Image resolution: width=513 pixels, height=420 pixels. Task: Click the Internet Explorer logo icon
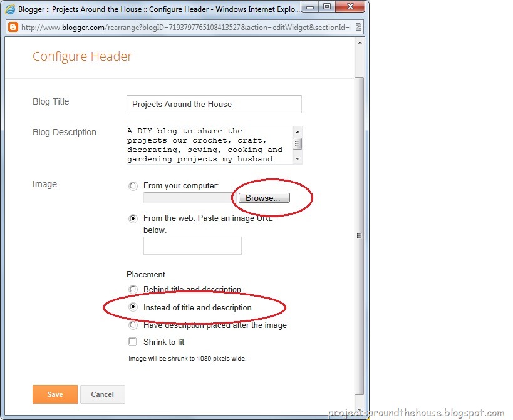tap(10, 9)
